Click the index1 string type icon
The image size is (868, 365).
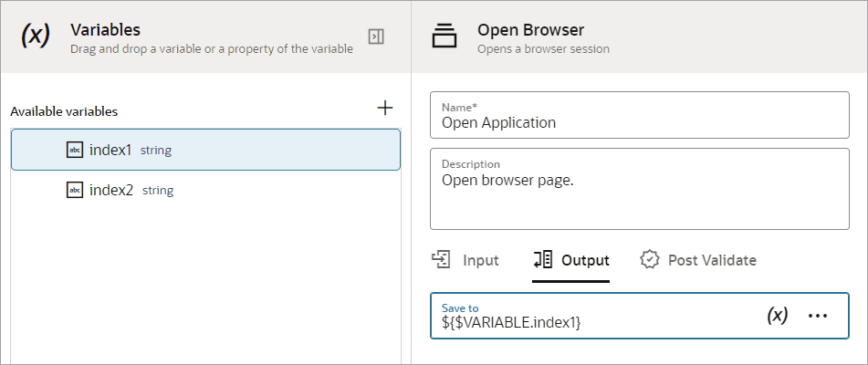[x=75, y=150]
